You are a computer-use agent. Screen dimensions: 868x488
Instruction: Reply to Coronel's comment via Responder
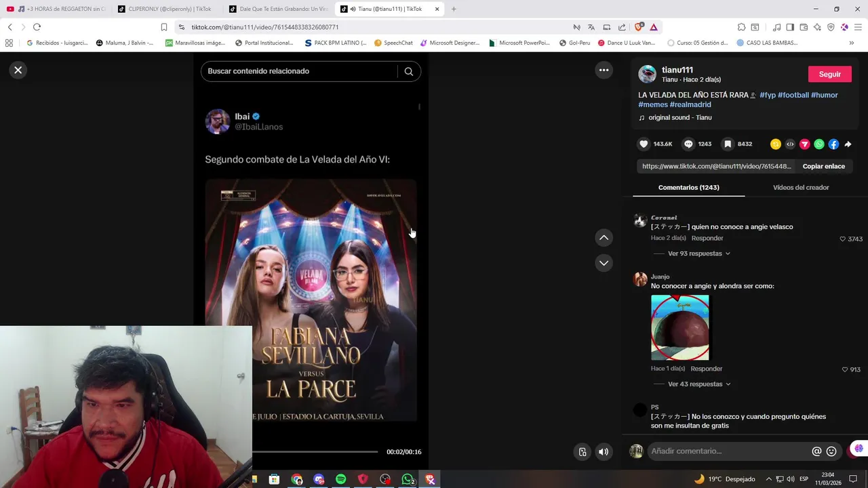[707, 238]
